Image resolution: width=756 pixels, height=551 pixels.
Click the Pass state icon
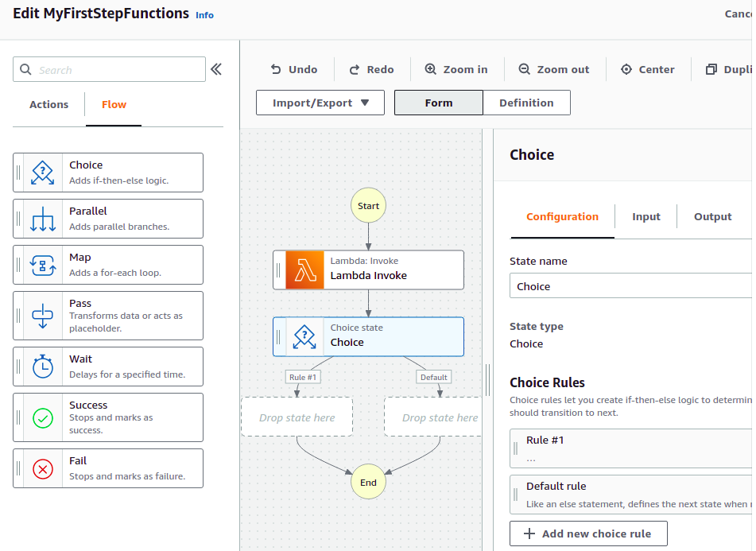42,316
